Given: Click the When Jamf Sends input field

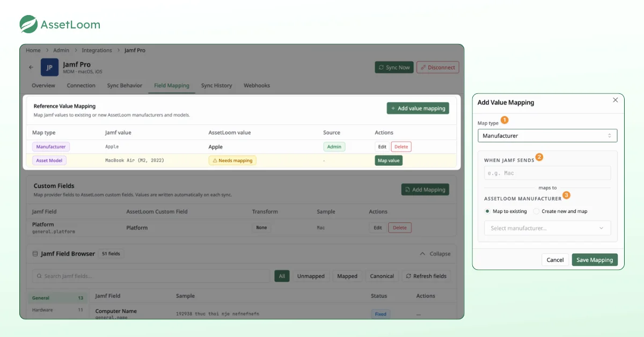Looking at the screenshot, I should 547,173.
